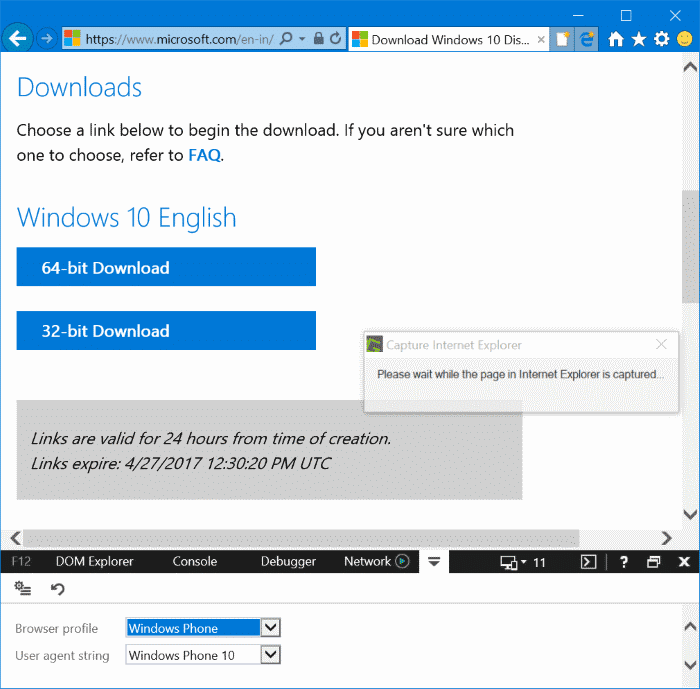Open the FAQ link
This screenshot has width=700, height=689.
[x=204, y=155]
